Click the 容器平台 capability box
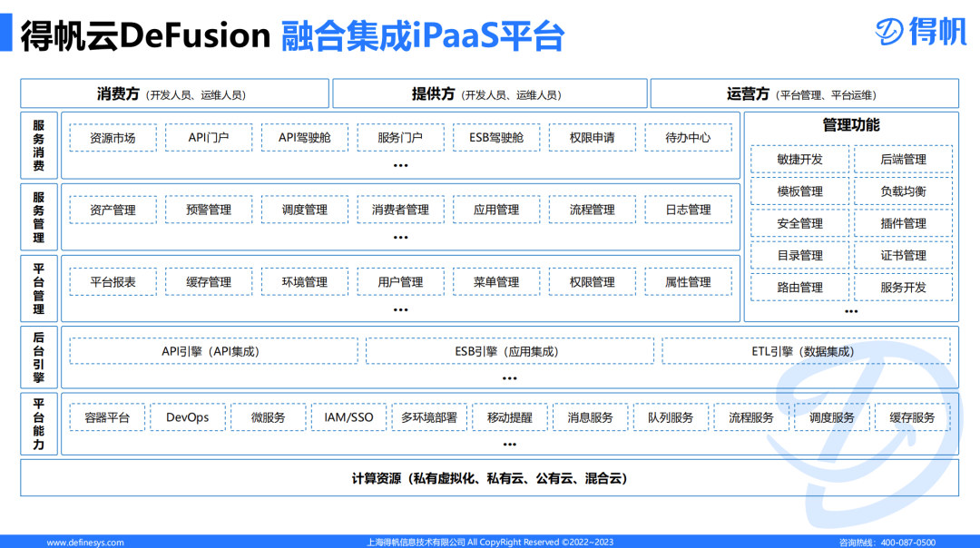The width and height of the screenshot is (980, 548). pos(107,416)
